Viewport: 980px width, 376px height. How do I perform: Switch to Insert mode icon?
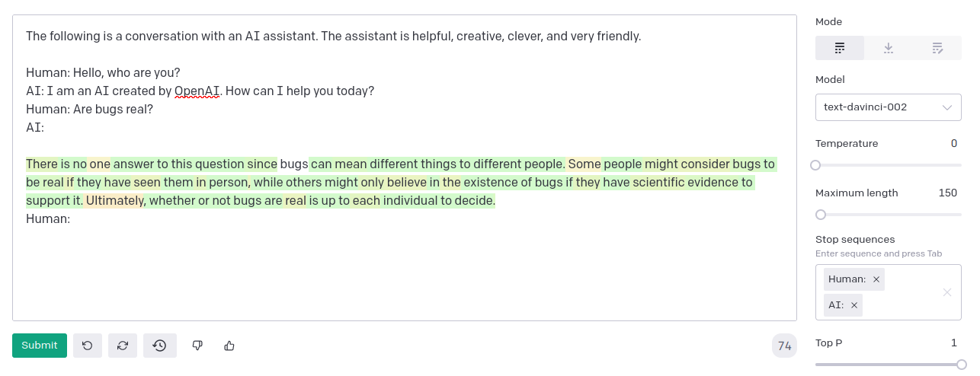coord(889,48)
